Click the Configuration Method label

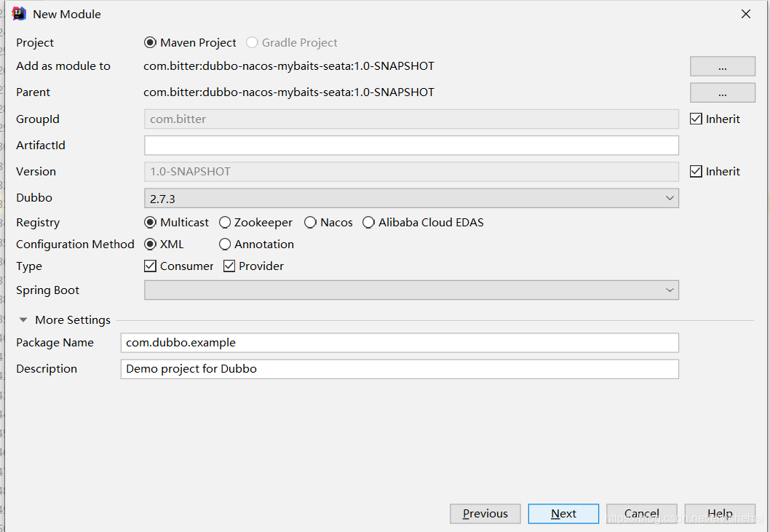pos(75,245)
